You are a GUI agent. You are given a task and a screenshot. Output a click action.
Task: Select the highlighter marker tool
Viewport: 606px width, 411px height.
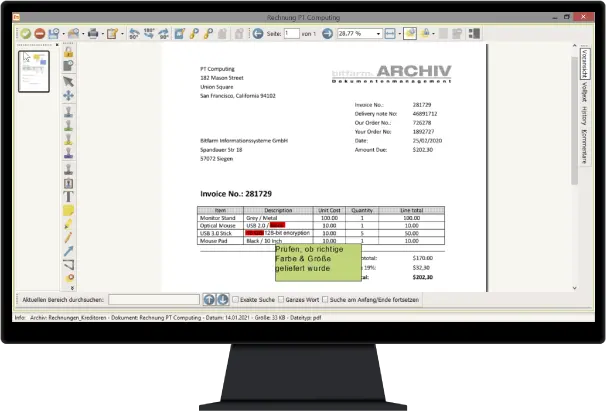tap(68, 224)
